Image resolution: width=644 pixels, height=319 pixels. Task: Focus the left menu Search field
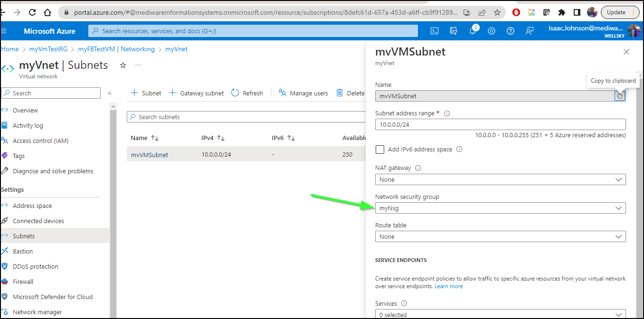point(51,93)
